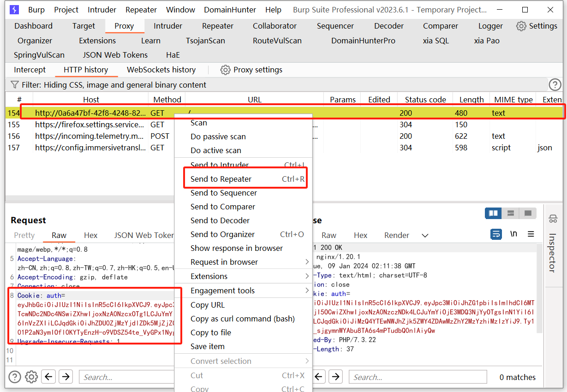Image resolution: width=567 pixels, height=392 pixels.
Task: Open help for the filter bar
Action: [555, 85]
